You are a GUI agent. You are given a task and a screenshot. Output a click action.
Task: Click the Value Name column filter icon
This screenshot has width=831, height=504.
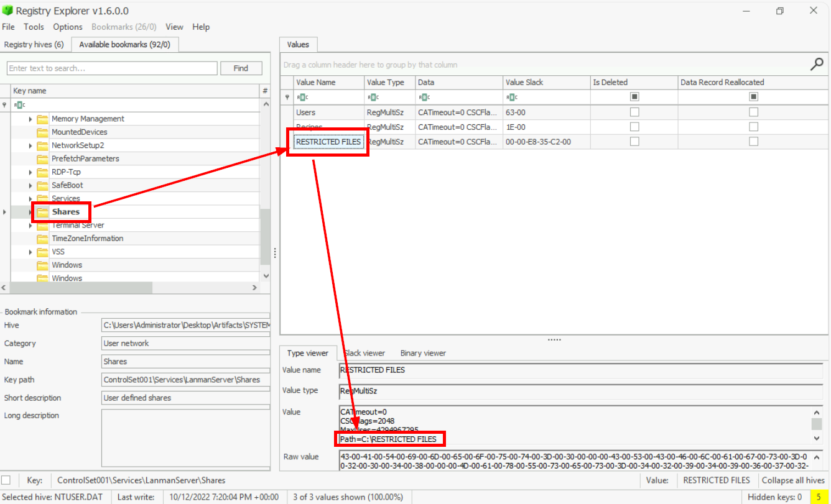click(x=302, y=97)
